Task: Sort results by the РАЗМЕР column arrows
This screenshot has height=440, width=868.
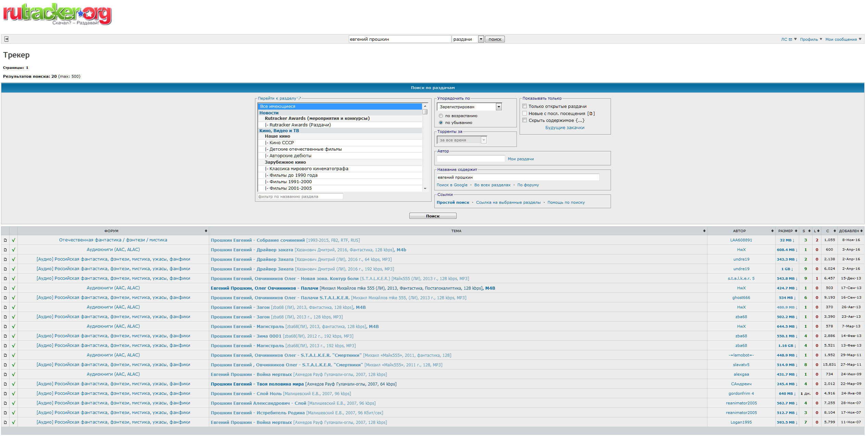Action: tap(796, 231)
